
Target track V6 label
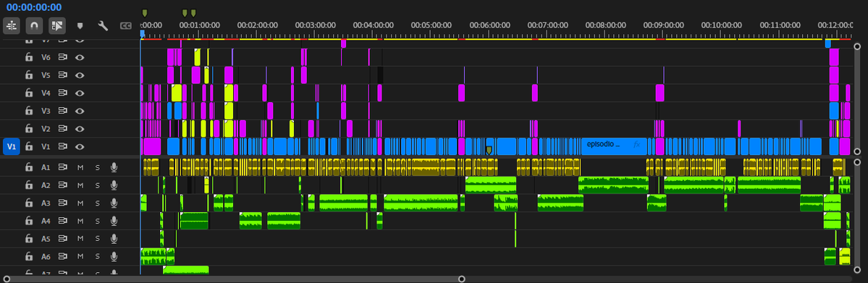[46, 57]
